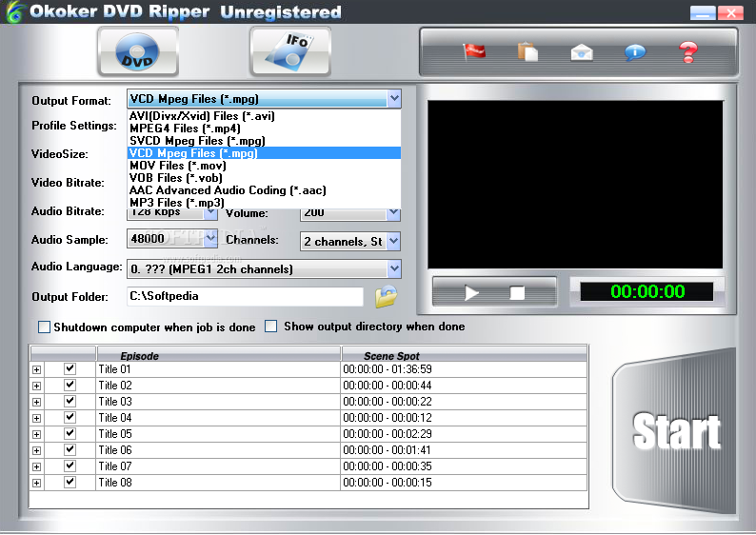Expand the Title 08 row

pos(36,483)
